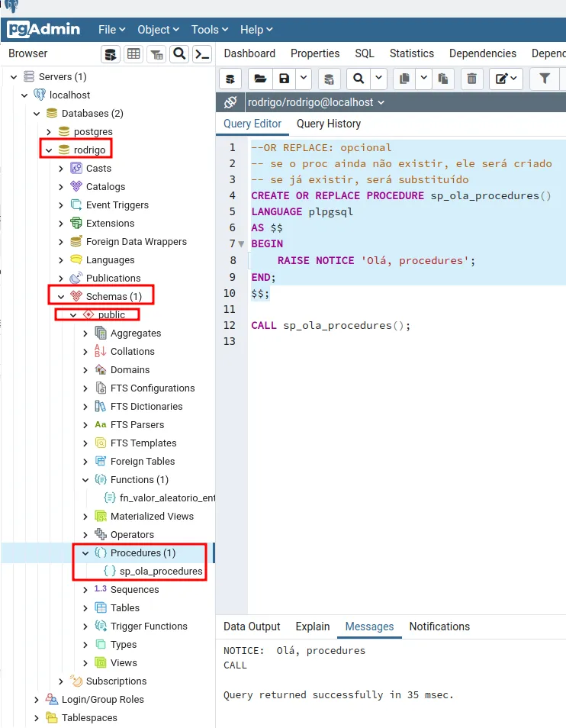Open the File menu
The image size is (566, 728).
(112, 30)
